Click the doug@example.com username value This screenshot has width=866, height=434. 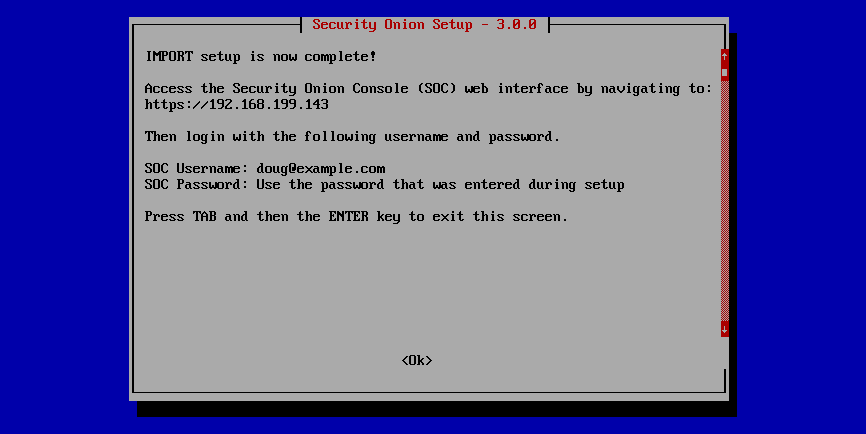coord(321,169)
